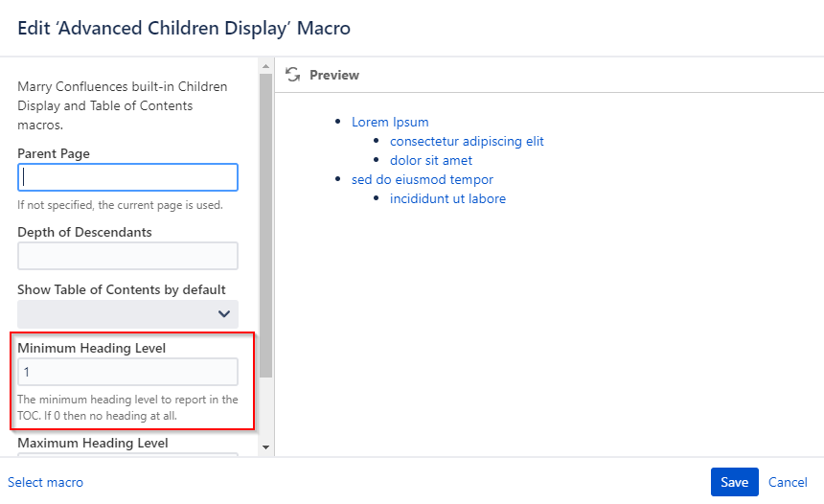Viewport: 824px width, 504px height.
Task: Focus the Parent Page input field
Action: pyautogui.click(x=127, y=177)
